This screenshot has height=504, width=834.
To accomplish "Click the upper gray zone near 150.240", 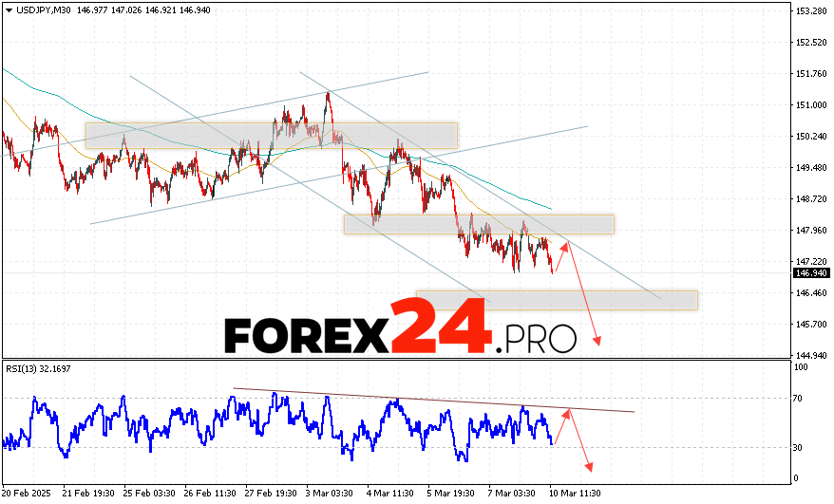I will (271, 135).
